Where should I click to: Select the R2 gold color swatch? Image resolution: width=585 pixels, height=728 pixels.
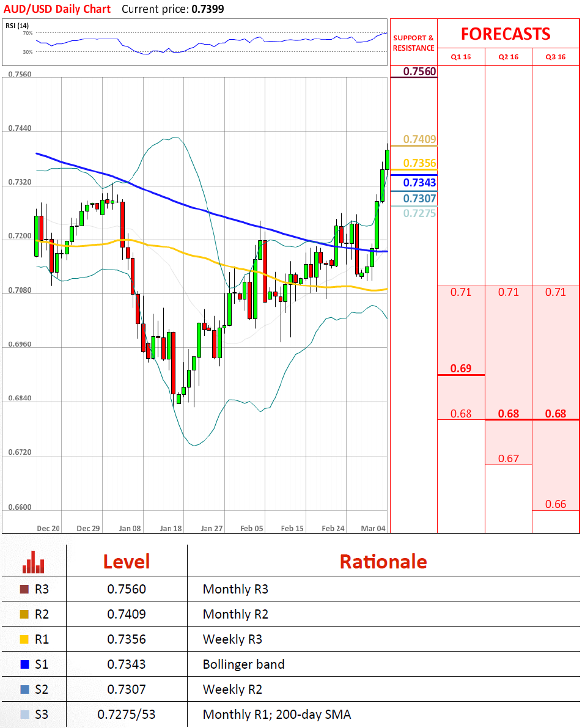24,614
